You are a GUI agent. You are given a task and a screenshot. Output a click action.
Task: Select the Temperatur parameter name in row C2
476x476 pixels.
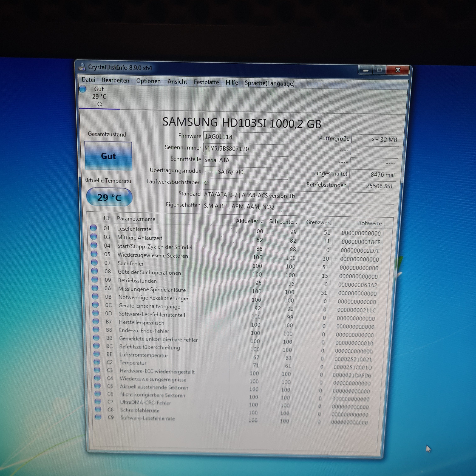(133, 363)
